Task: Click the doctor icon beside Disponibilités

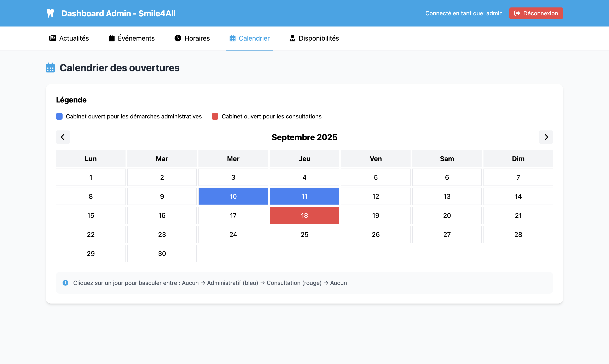Action: (292, 38)
